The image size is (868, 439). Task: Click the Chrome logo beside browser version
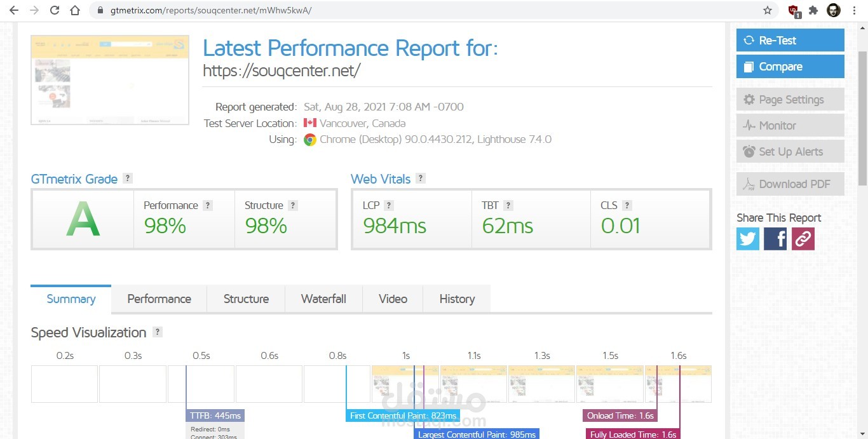click(x=310, y=140)
